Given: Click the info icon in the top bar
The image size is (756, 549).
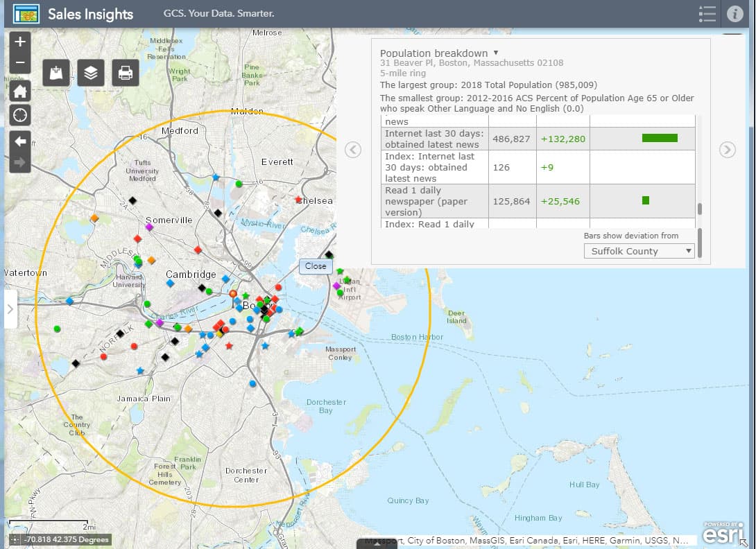Looking at the screenshot, I should [735, 14].
